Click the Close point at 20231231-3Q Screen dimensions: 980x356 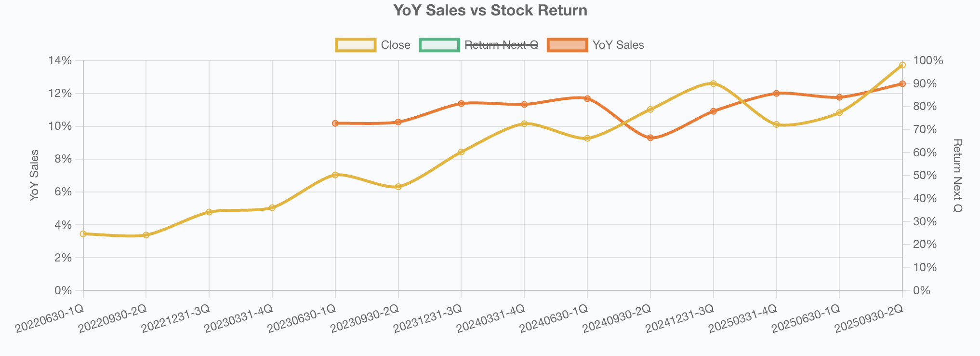pyautogui.click(x=461, y=152)
